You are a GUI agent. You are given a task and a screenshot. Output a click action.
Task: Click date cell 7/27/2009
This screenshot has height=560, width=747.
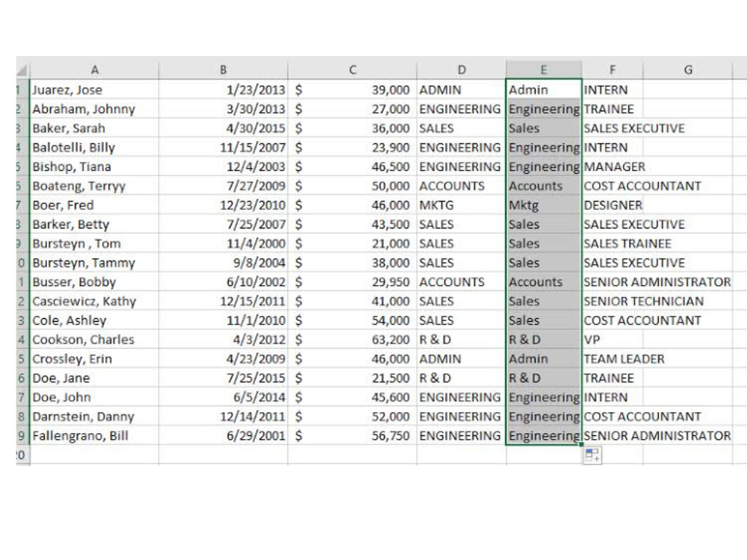click(x=223, y=186)
